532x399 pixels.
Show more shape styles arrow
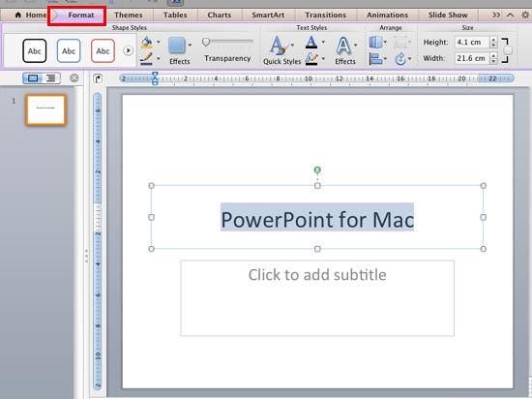pos(128,50)
